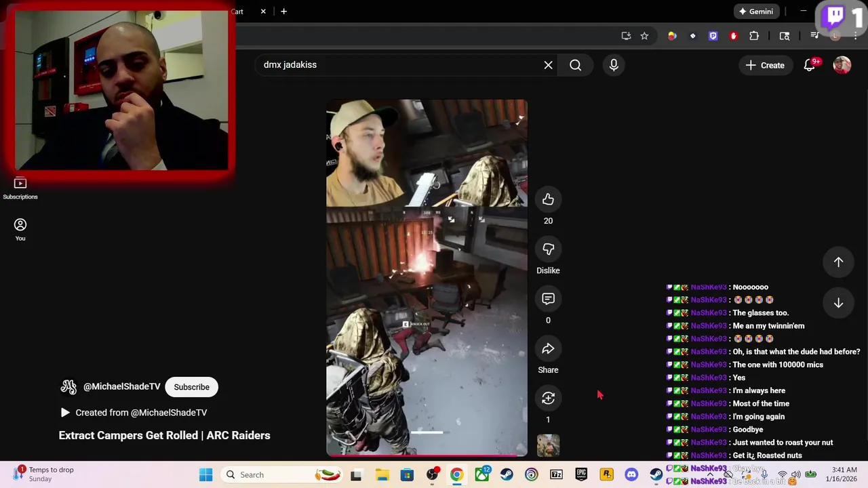Dislike the Short
Image resolution: width=868 pixels, height=488 pixels.
point(548,249)
